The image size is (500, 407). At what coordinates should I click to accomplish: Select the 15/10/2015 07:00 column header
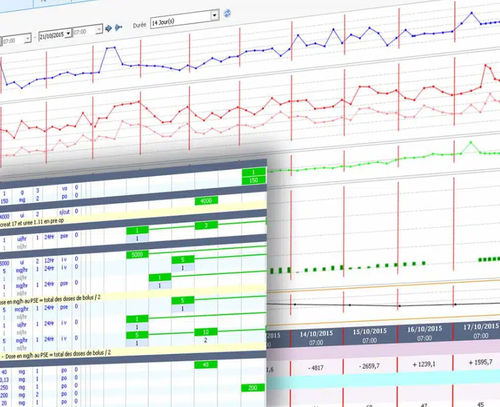pos(370,335)
